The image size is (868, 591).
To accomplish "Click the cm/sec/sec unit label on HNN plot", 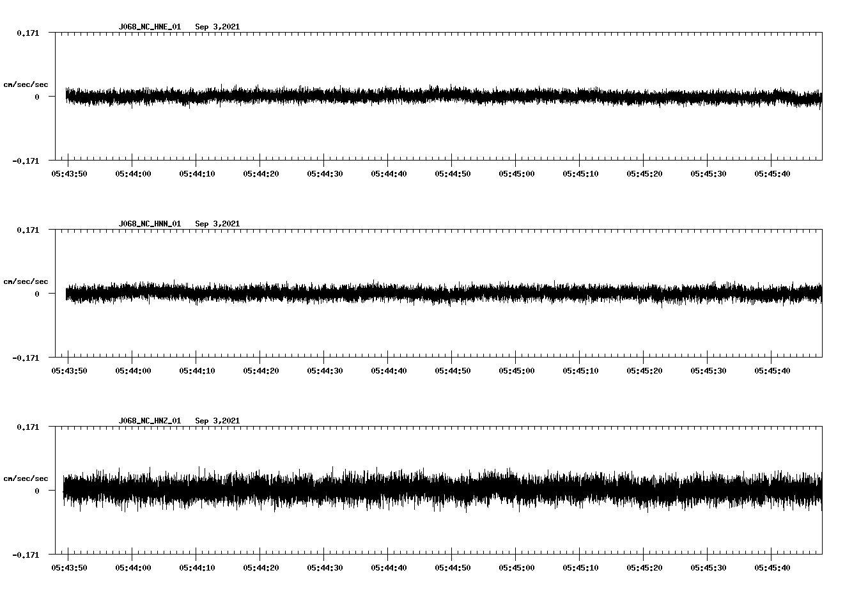I will (x=26, y=281).
